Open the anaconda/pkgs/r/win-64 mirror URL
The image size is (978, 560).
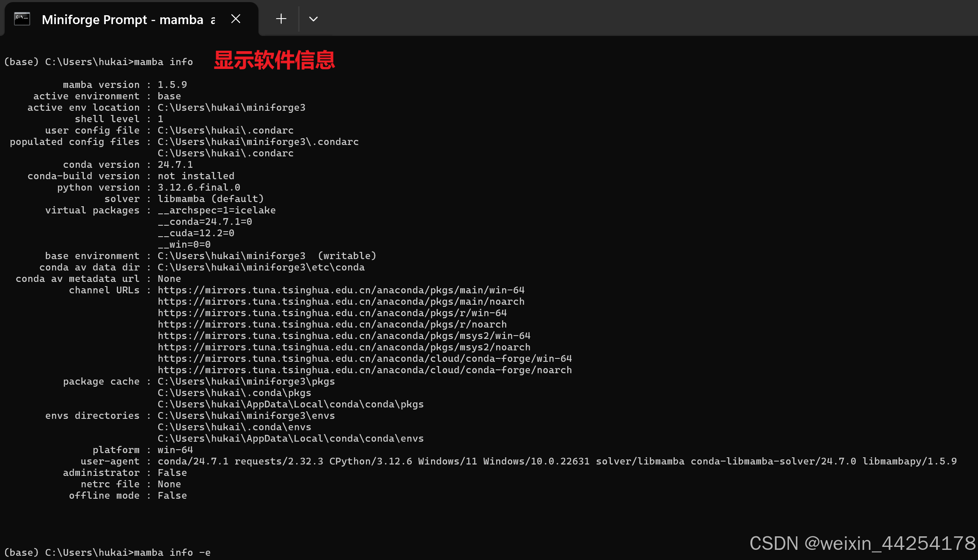332,313
